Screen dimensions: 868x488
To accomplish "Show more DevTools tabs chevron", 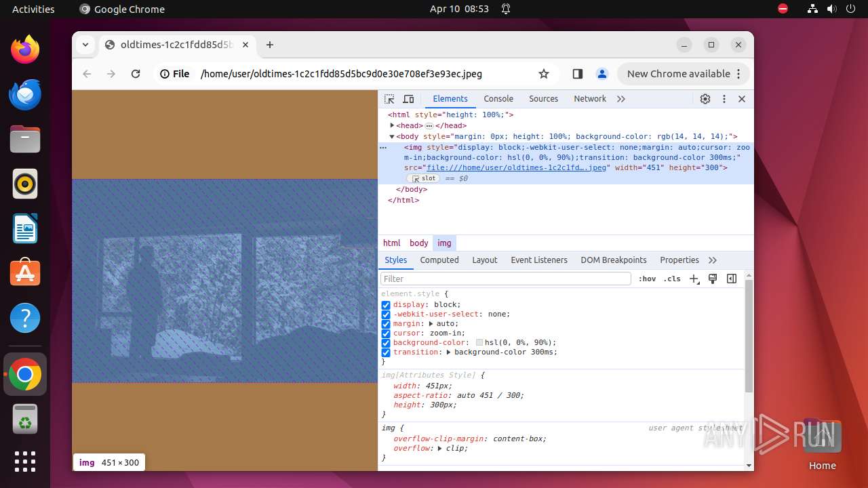I will click(x=620, y=99).
